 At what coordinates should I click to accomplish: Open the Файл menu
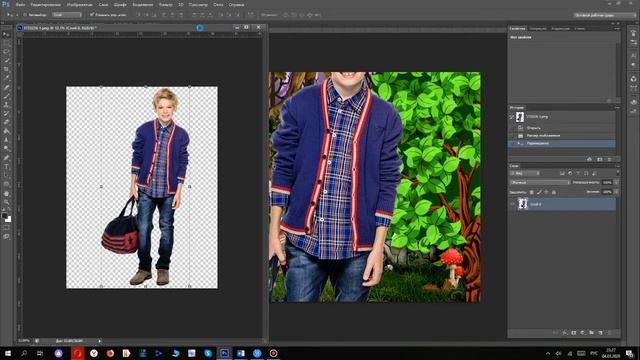(x=20, y=5)
